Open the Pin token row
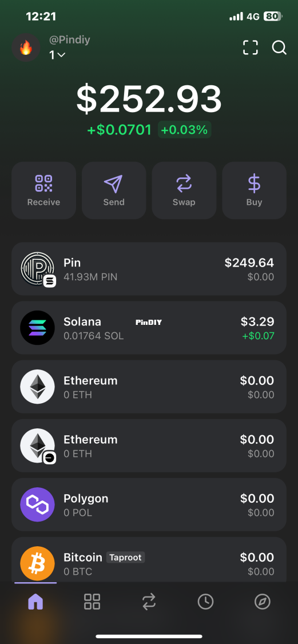The image size is (298, 644). pos(149,269)
